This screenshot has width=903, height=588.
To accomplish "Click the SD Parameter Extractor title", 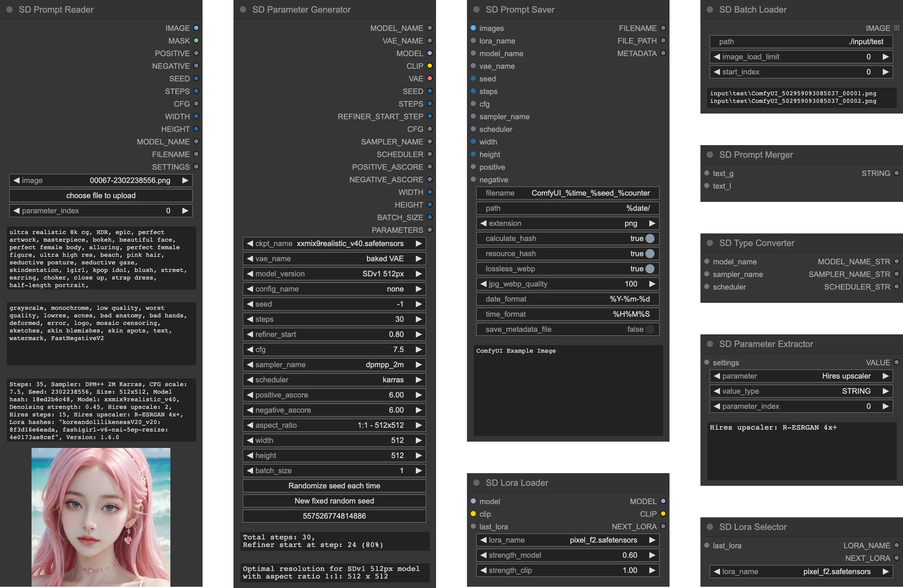I will pos(766,344).
